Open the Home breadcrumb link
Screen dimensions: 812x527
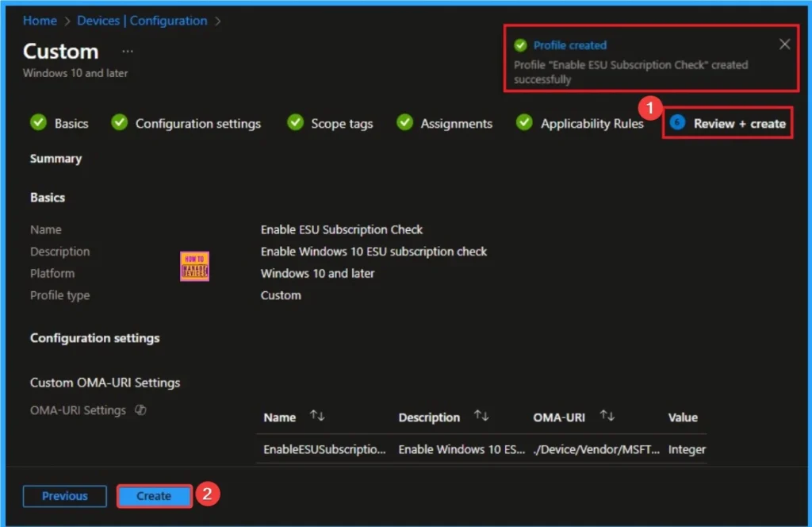40,20
